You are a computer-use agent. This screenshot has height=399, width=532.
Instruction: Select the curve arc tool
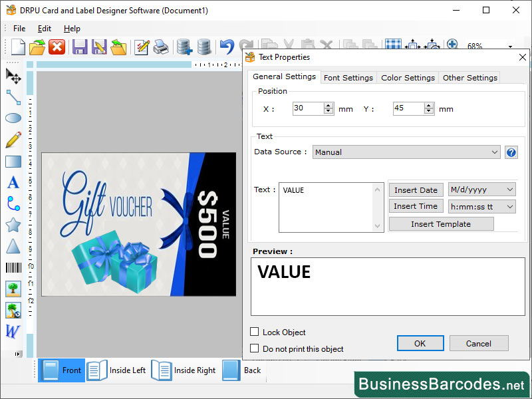pyautogui.click(x=13, y=203)
